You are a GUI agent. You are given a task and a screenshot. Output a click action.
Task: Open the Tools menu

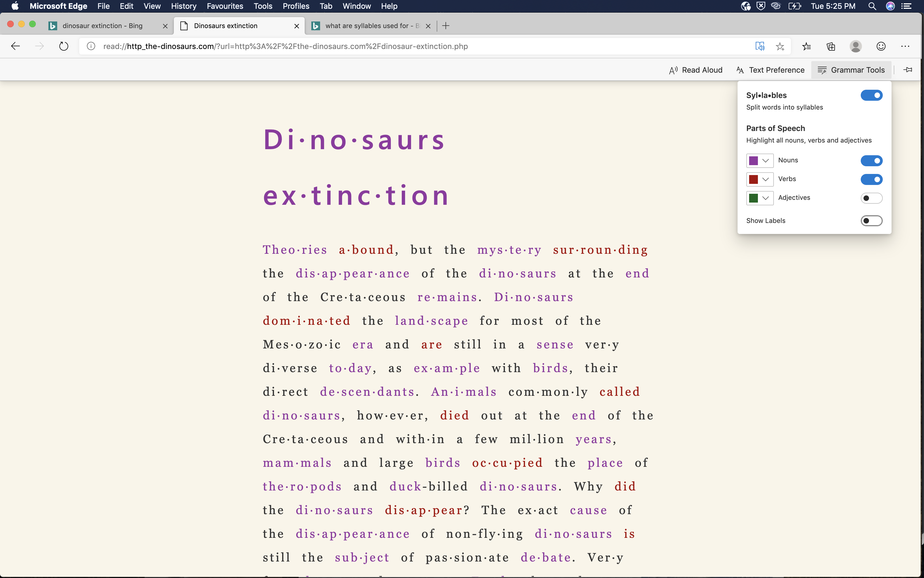[x=263, y=6]
